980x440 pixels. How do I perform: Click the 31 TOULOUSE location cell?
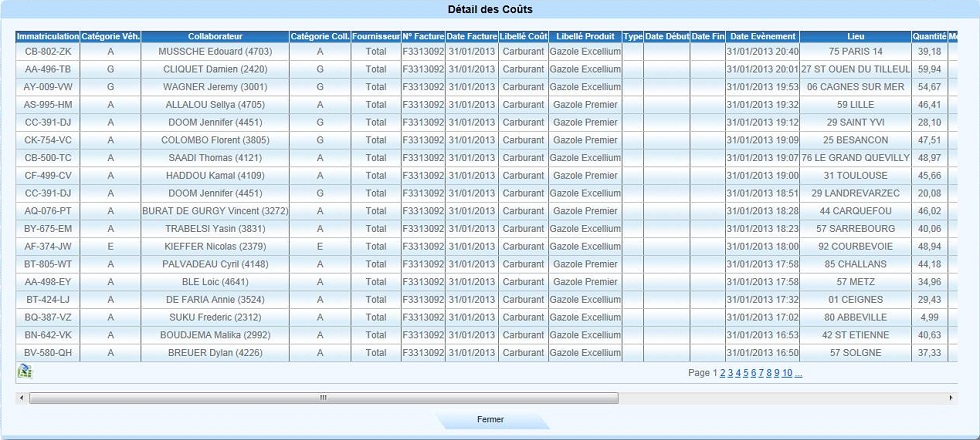[855, 176]
